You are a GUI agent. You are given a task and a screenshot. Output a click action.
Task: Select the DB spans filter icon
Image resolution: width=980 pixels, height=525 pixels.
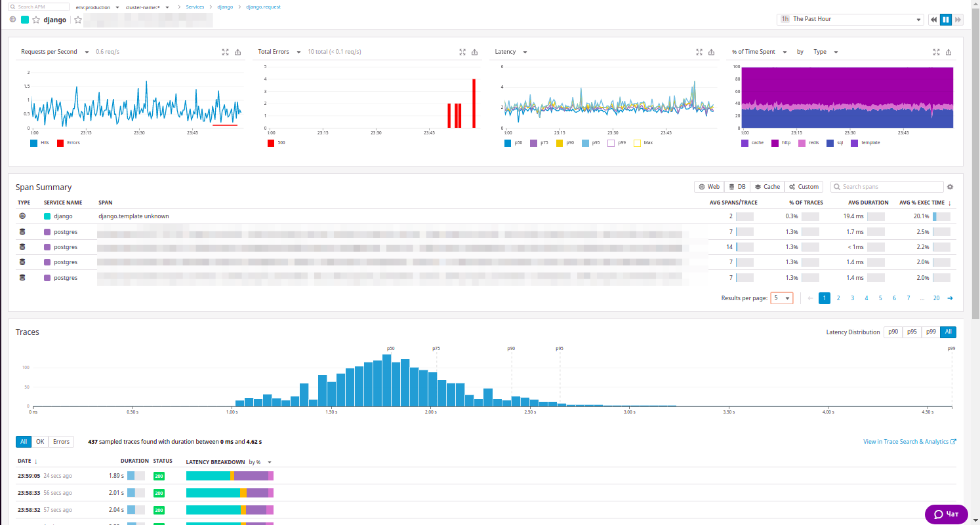point(737,187)
